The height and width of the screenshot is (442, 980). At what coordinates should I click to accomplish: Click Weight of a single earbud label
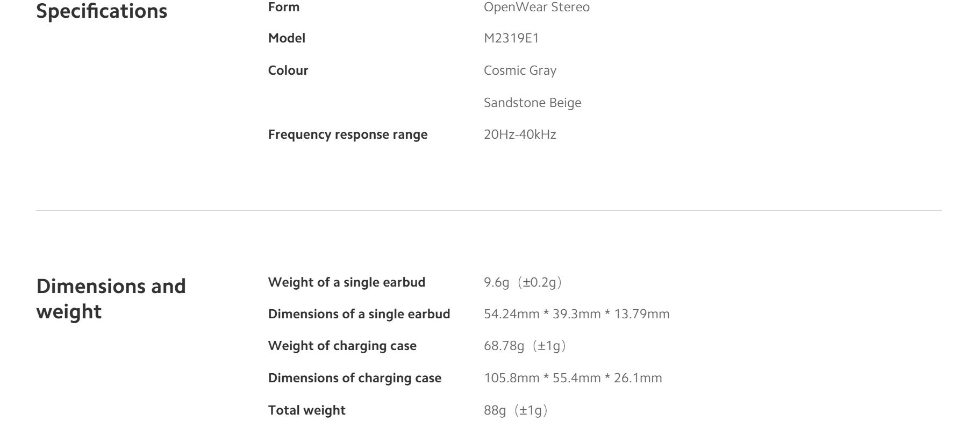(x=347, y=282)
